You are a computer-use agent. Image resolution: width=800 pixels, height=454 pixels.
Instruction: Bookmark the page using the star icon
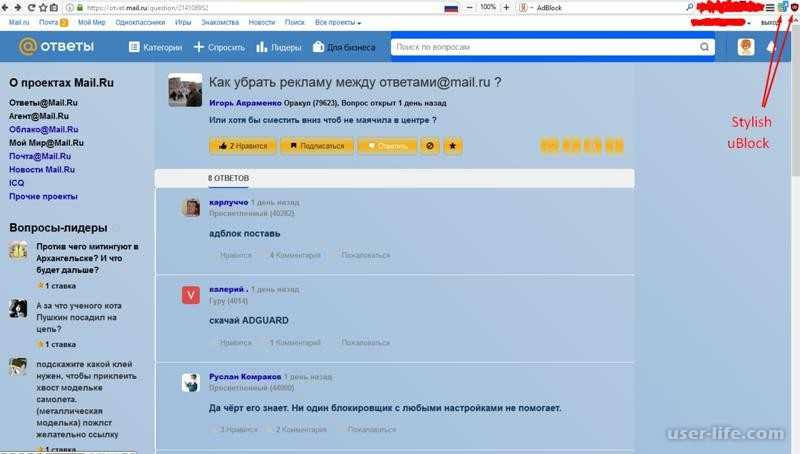tap(43, 8)
